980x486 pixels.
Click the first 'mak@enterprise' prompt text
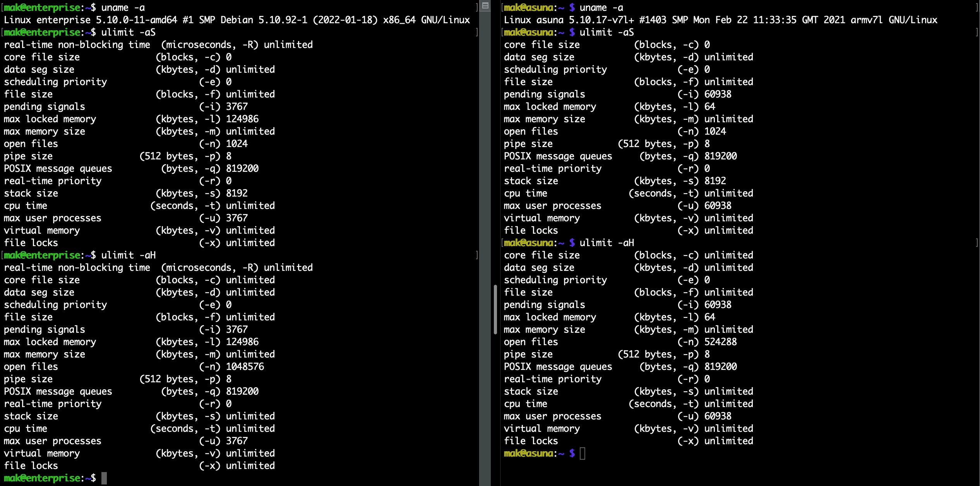[42, 8]
